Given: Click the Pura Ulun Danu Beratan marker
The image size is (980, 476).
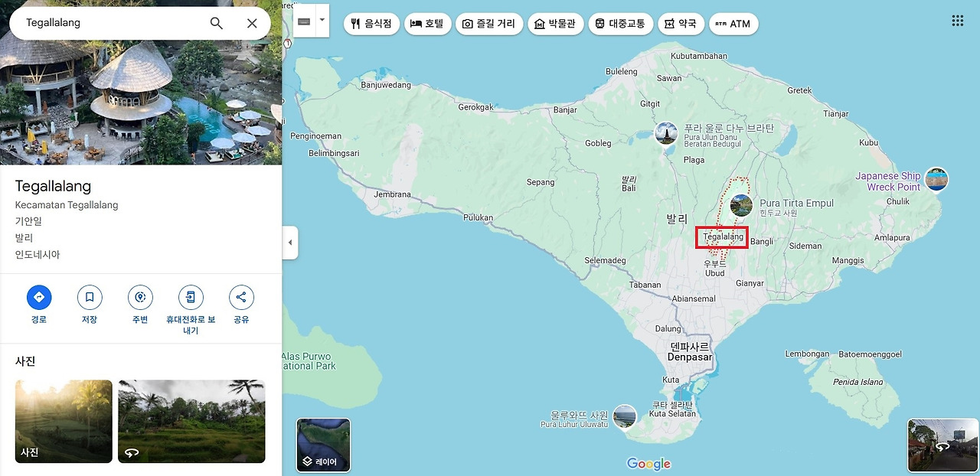Looking at the screenshot, I should 666,133.
